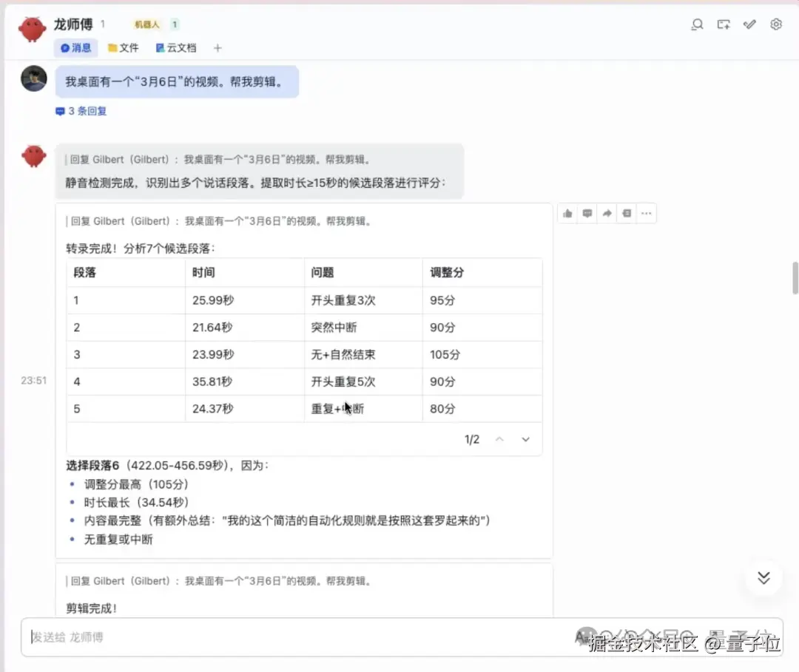This screenshot has height=672, width=799.
Task: Open chat settings gear icon
Action: tap(775, 24)
